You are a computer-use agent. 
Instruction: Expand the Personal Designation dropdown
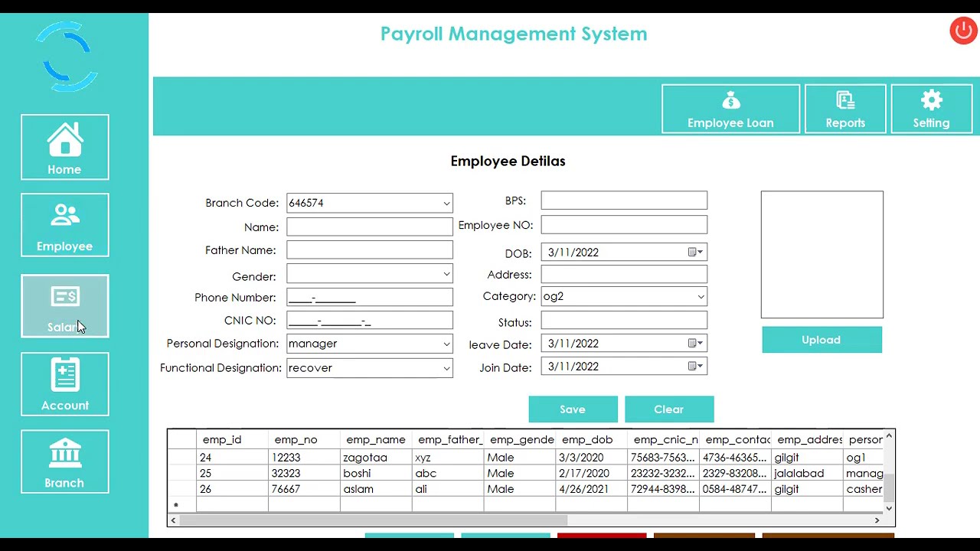446,344
